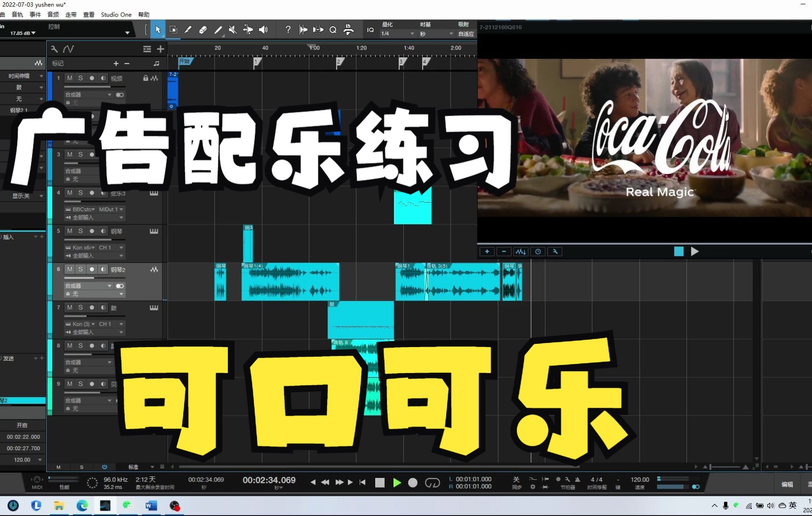The width and height of the screenshot is (812, 516).
Task: Select the 开始 start marker
Action: pos(185,62)
